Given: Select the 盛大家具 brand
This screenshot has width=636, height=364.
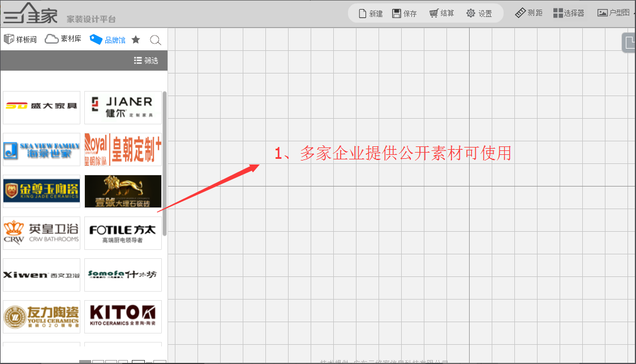Looking at the screenshot, I should click(x=41, y=107).
